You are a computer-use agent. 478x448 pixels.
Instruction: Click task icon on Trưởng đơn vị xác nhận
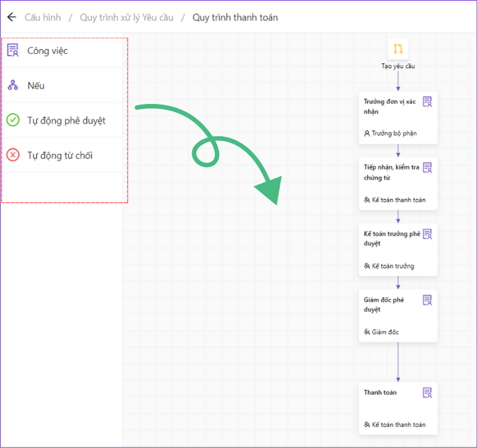(x=427, y=102)
